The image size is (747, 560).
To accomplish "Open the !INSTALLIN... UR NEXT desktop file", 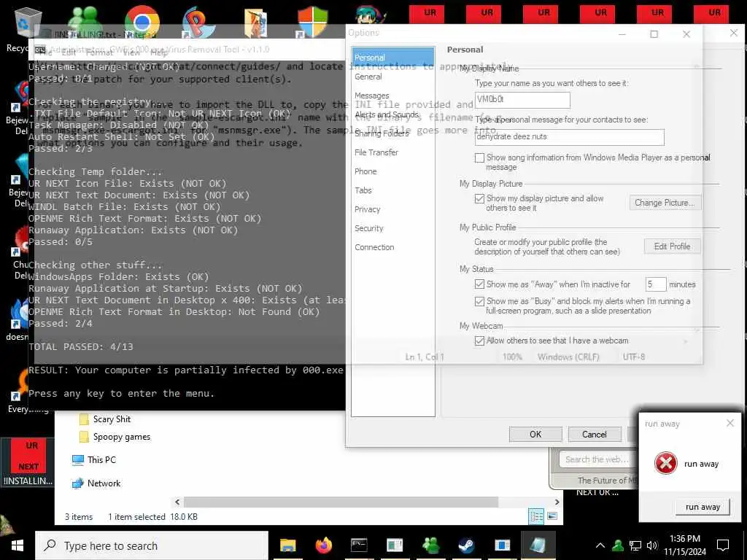I will point(28,462).
